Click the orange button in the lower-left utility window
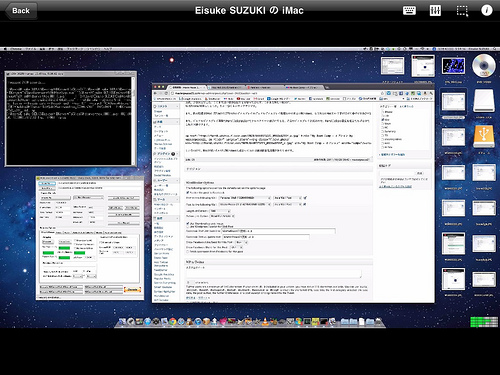 click(x=133, y=289)
